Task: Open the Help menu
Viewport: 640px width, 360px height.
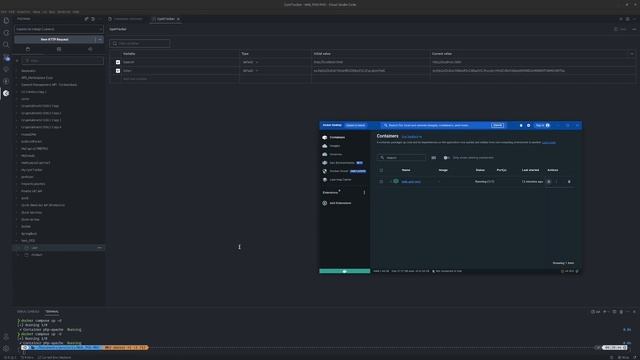Action: pos(76,12)
